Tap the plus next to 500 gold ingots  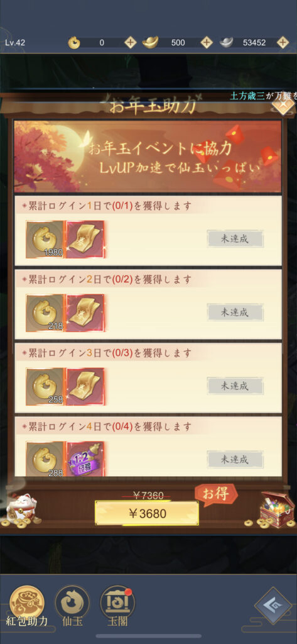click(x=207, y=43)
